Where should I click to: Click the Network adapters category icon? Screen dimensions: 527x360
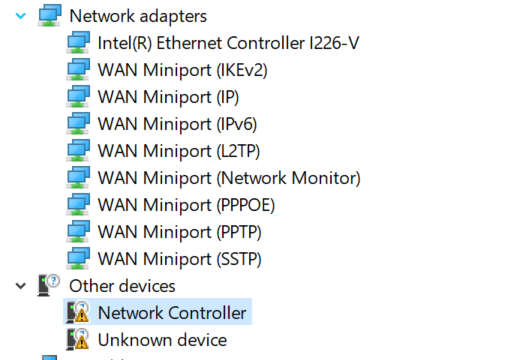[x=50, y=15]
